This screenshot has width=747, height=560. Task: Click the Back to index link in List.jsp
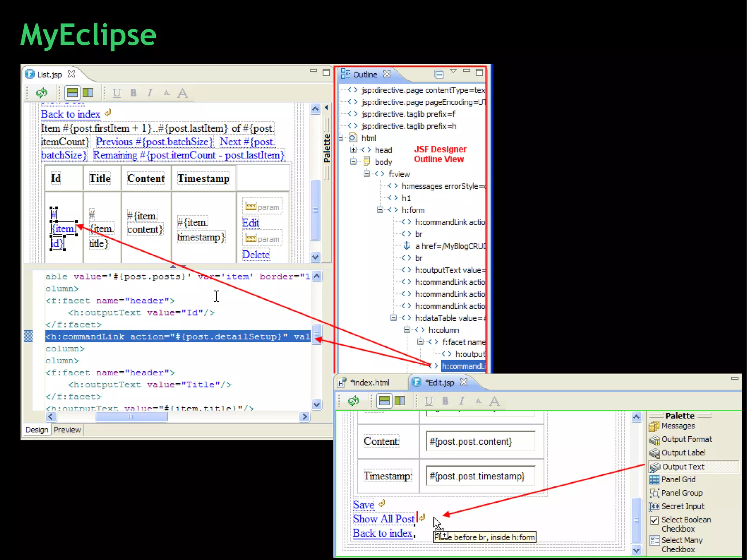[70, 114]
